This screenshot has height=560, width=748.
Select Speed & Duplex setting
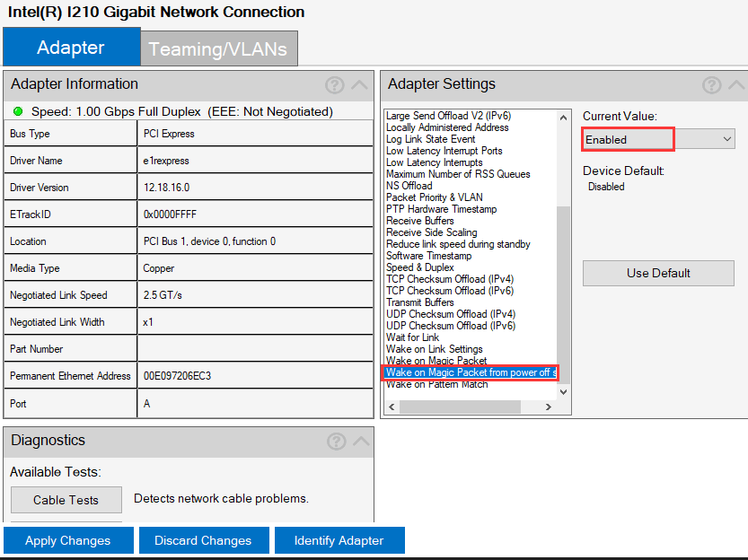(x=420, y=267)
